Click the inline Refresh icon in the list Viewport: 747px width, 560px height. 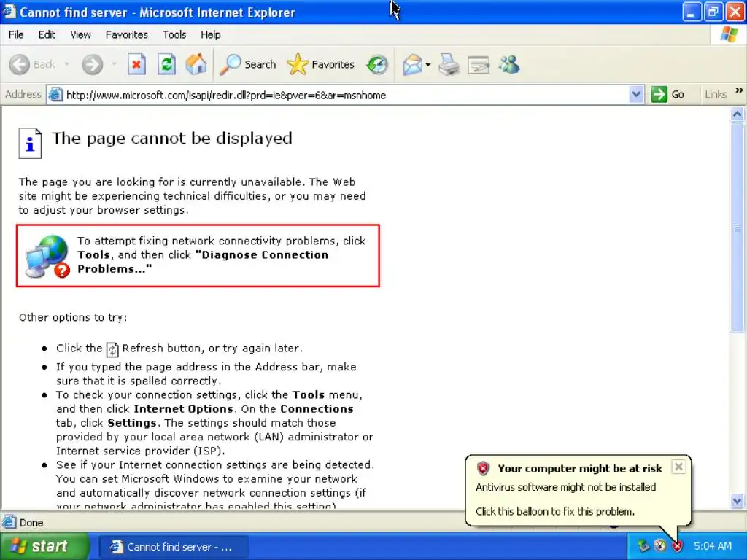112,349
